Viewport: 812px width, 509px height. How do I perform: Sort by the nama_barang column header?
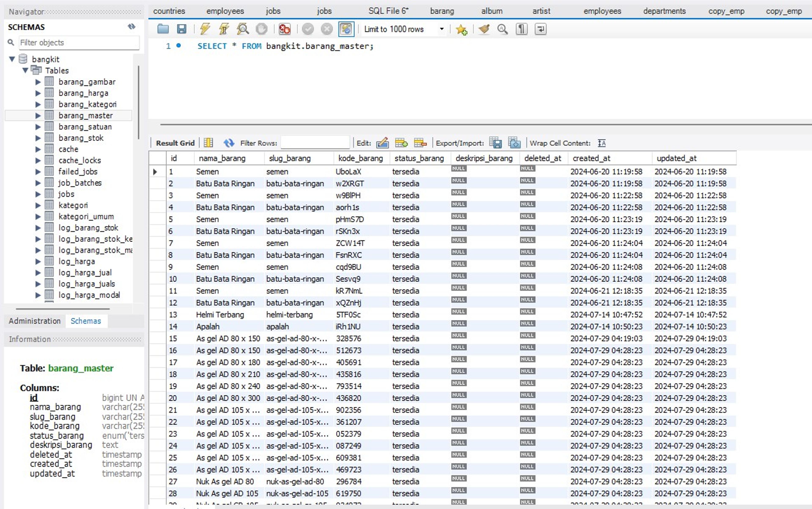coord(229,158)
